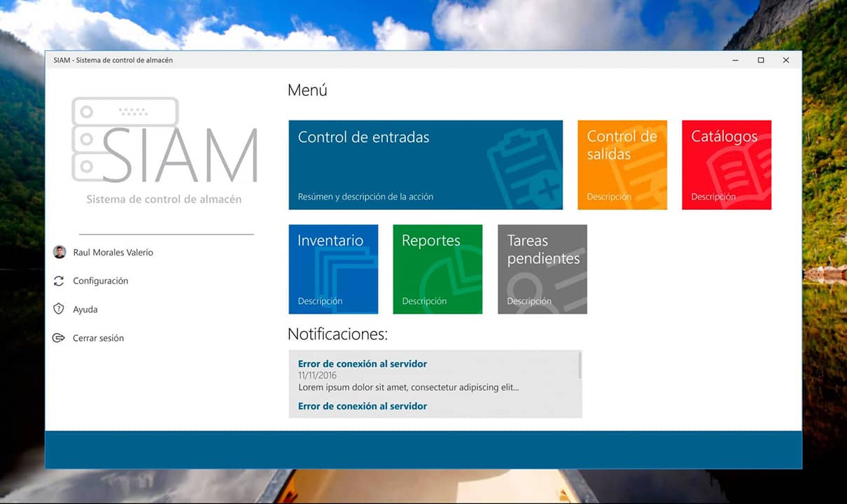
Task: Click "Sistema de control de almacén" subtitle
Action: 164,199
